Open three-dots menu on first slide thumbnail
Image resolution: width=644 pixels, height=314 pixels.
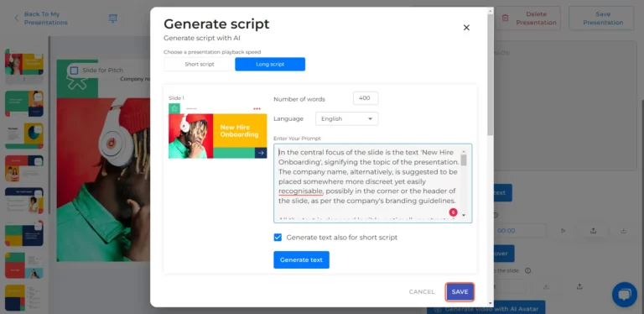(39, 56)
